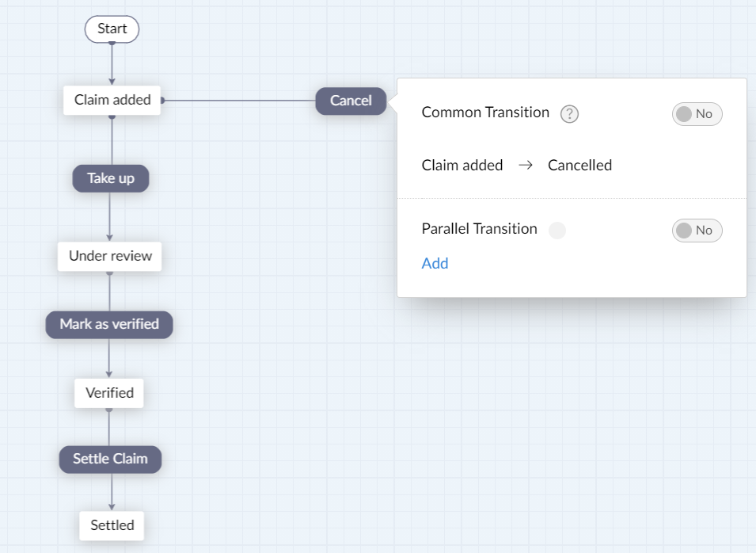Enable the Common Transition toggle
The image size is (756, 553).
click(x=697, y=114)
